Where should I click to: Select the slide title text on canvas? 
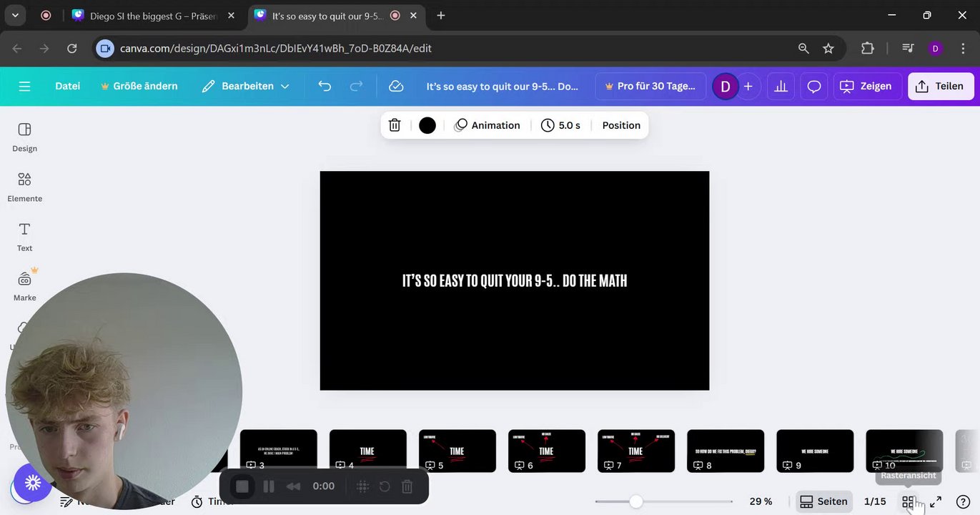(515, 280)
